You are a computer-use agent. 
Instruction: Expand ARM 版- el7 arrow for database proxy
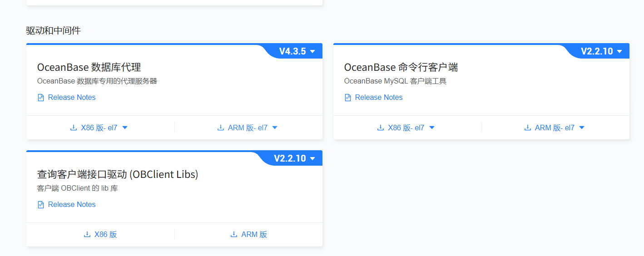[x=275, y=128]
